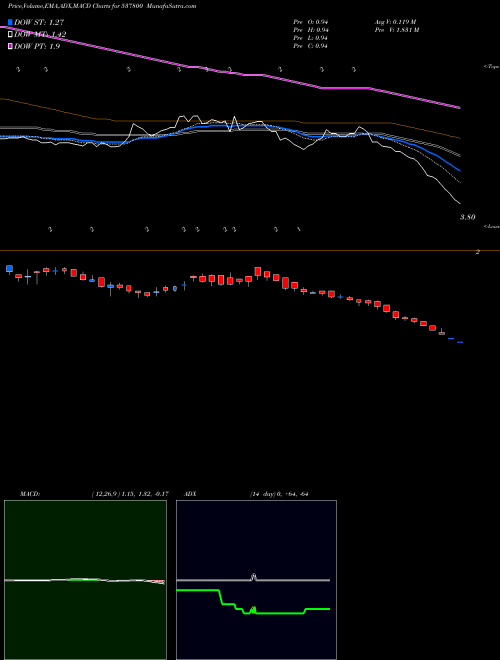500x660 pixels.
Task: Click the 'Pre O: 0.94' open value
Action: coord(311,22)
